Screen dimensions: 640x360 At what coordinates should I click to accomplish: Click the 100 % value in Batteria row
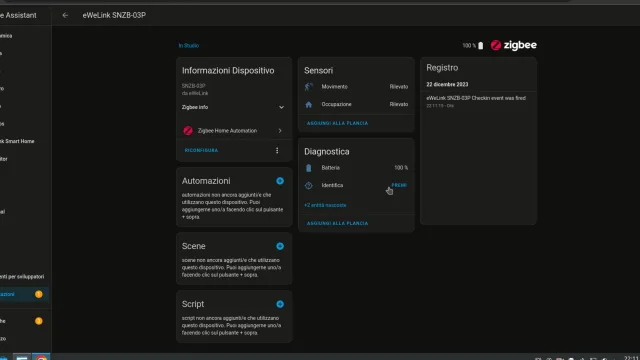pyautogui.click(x=401, y=168)
